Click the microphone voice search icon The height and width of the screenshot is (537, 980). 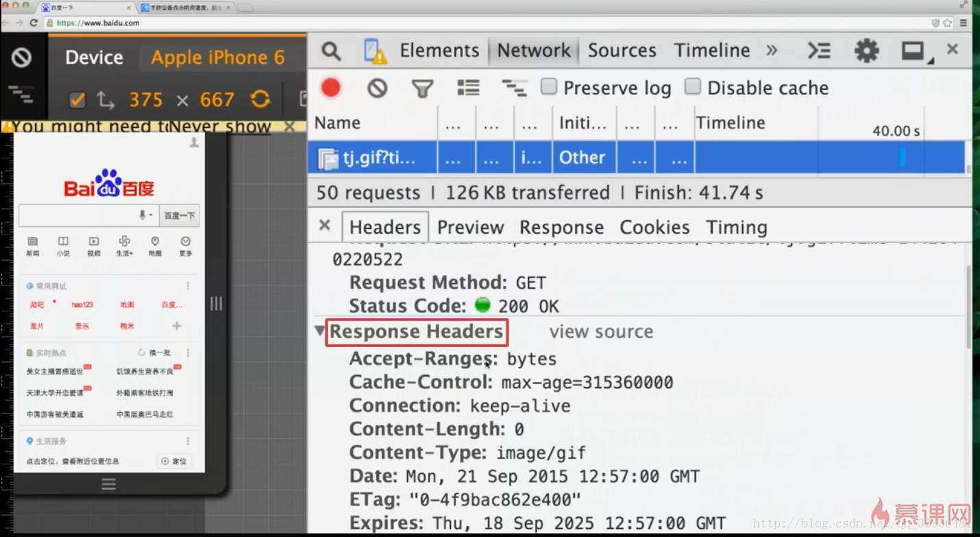(143, 215)
